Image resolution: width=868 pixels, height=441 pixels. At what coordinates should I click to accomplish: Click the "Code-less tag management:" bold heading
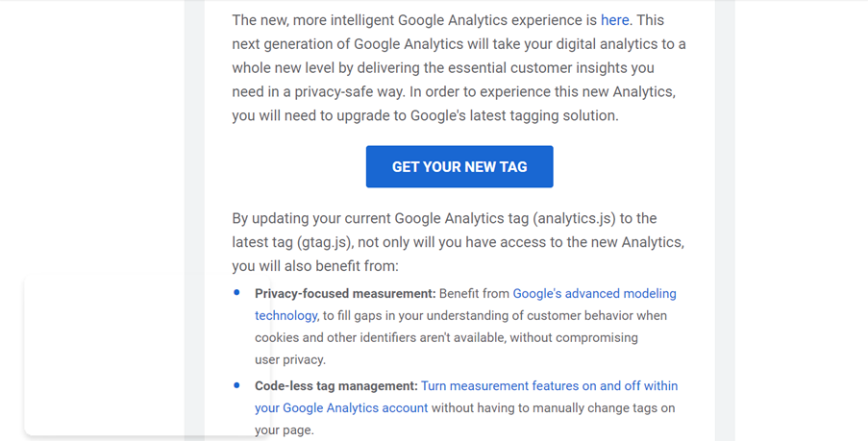coord(336,386)
